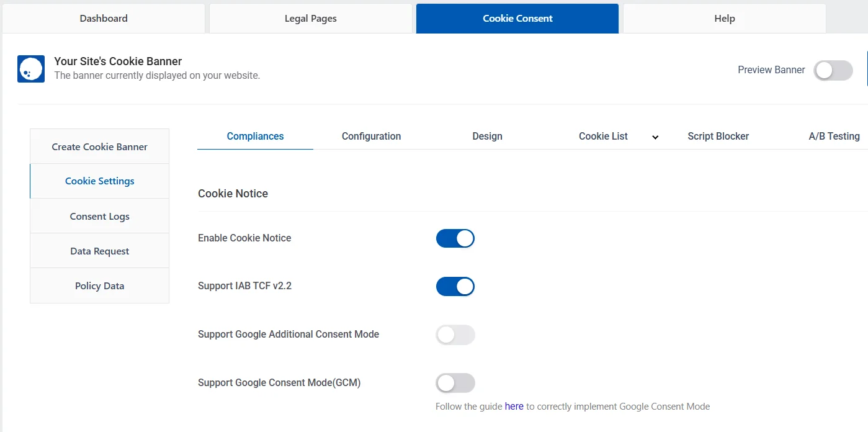Open the Data Request section
This screenshot has width=868, height=432.
99,251
